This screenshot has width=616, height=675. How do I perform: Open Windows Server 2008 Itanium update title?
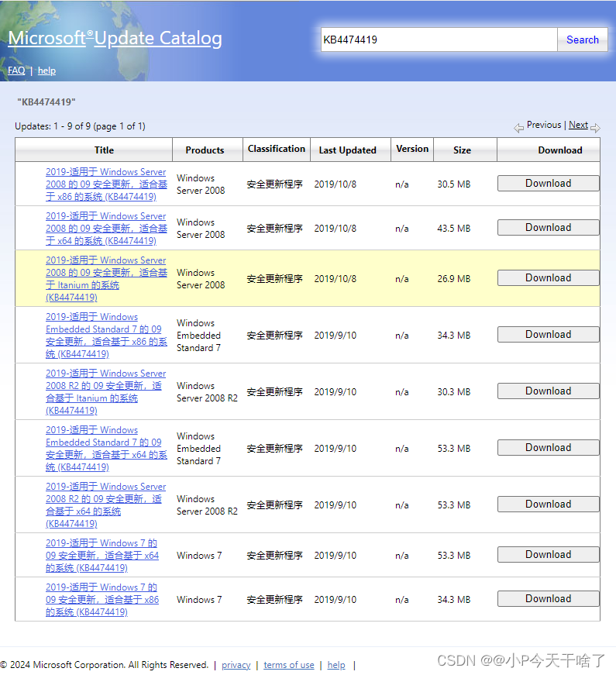(106, 278)
